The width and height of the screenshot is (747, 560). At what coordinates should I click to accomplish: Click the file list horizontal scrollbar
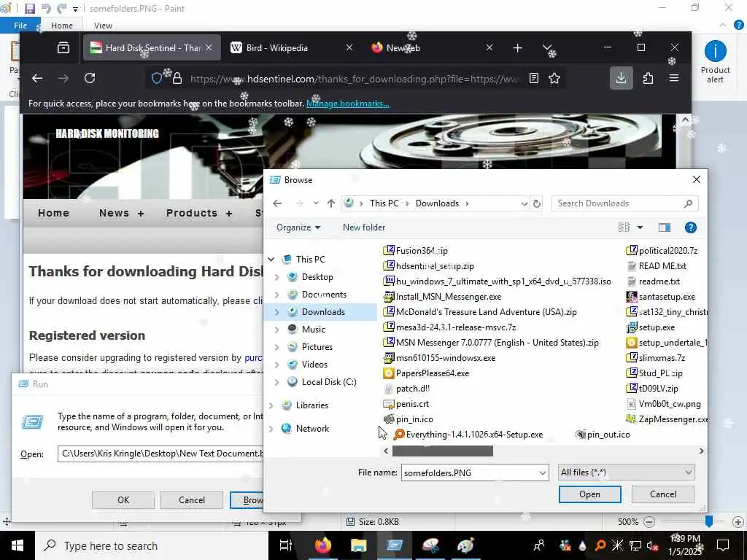click(x=443, y=451)
